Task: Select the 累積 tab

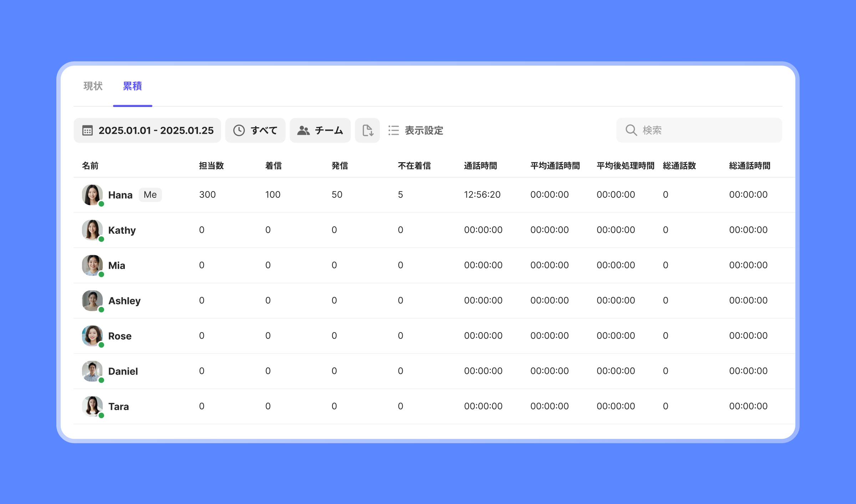Action: point(132,86)
